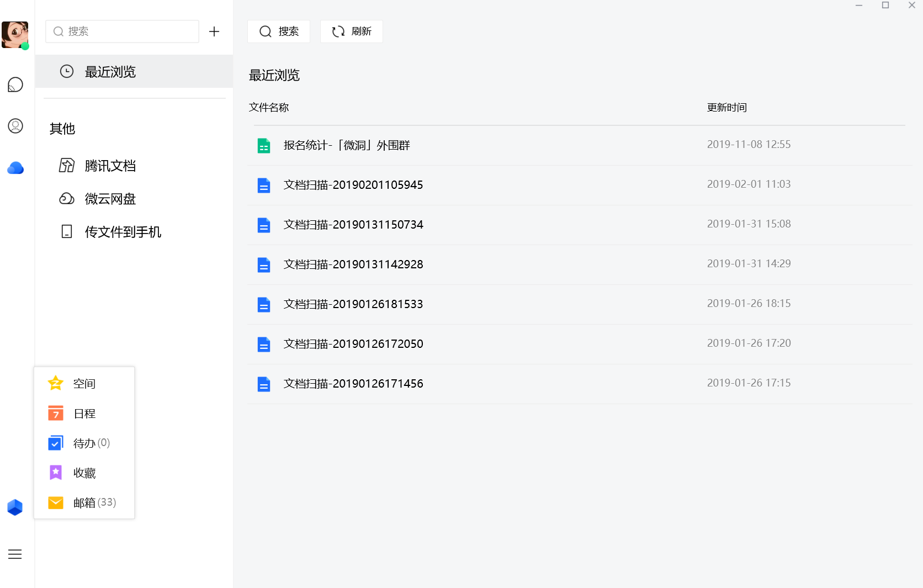Open 收藏 favorites from popup menu
The height and width of the screenshot is (588, 923).
click(x=84, y=473)
